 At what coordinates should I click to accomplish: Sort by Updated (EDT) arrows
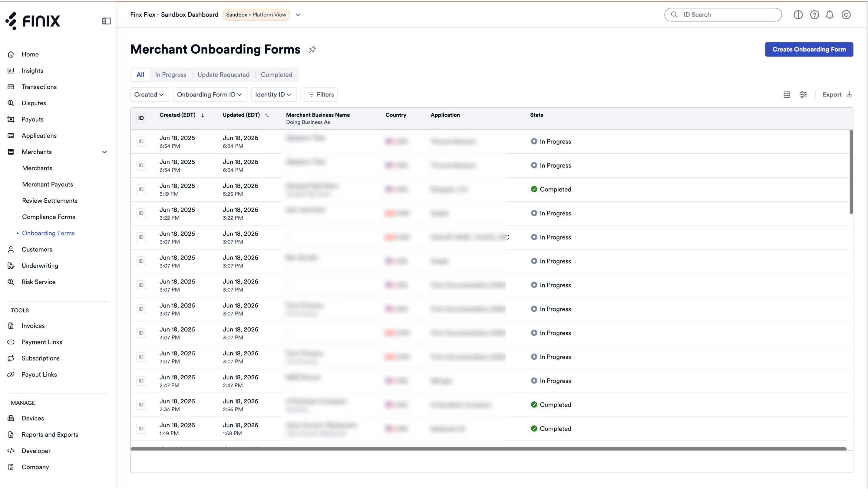click(x=267, y=116)
